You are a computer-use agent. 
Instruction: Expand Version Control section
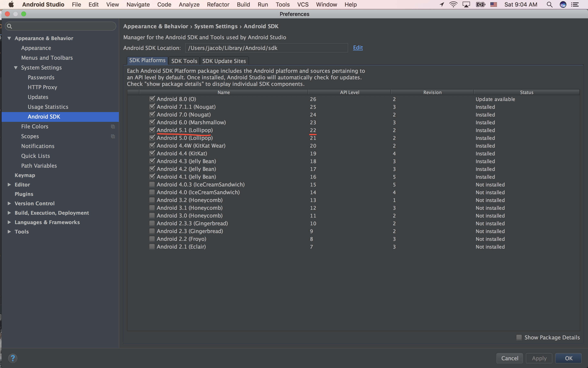(x=9, y=203)
